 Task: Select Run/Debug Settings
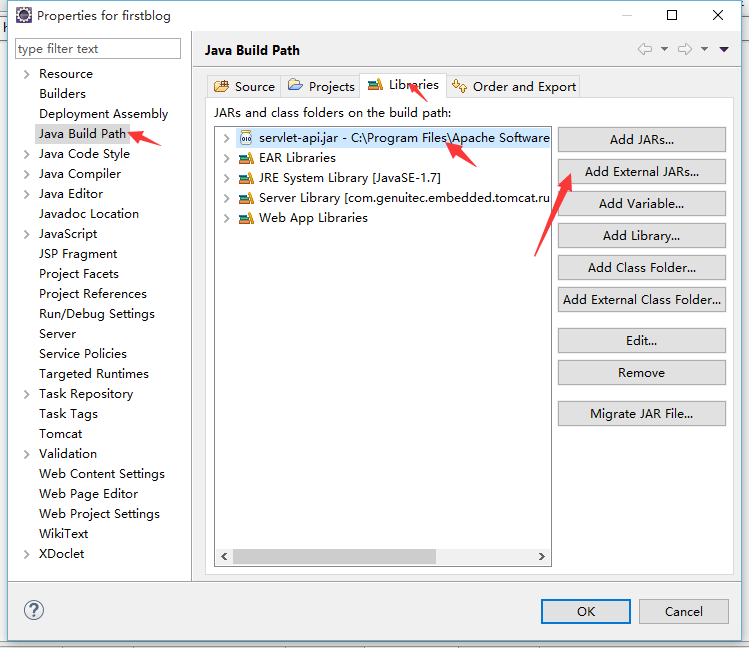(97, 314)
